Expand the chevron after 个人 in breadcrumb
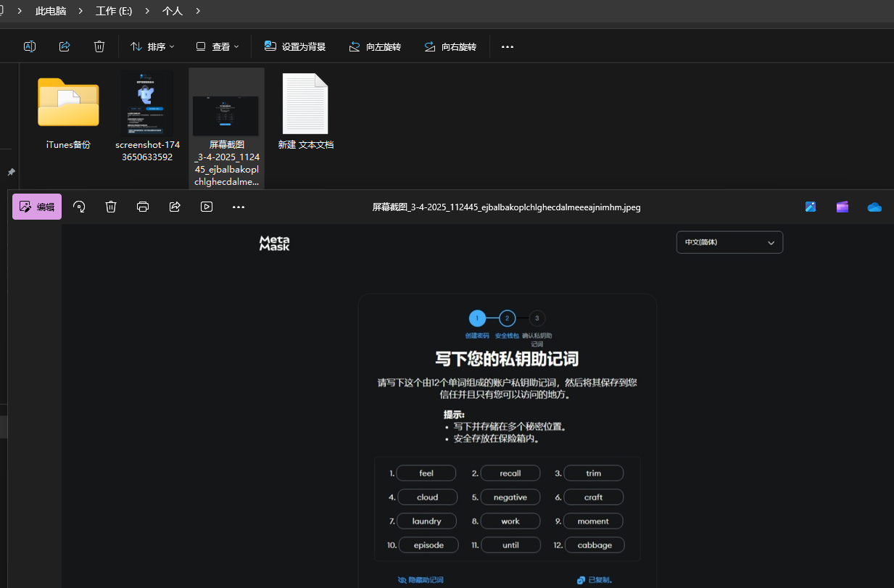This screenshot has width=894, height=588. coord(198,11)
